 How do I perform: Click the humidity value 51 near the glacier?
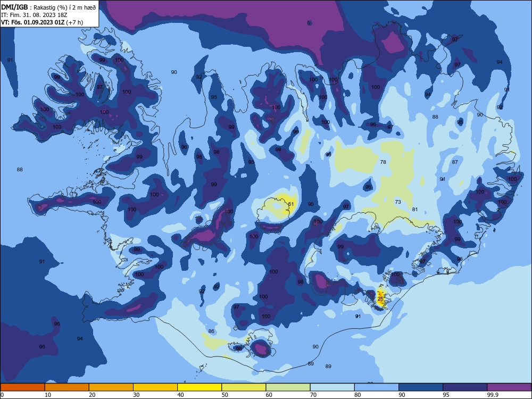coord(291,204)
